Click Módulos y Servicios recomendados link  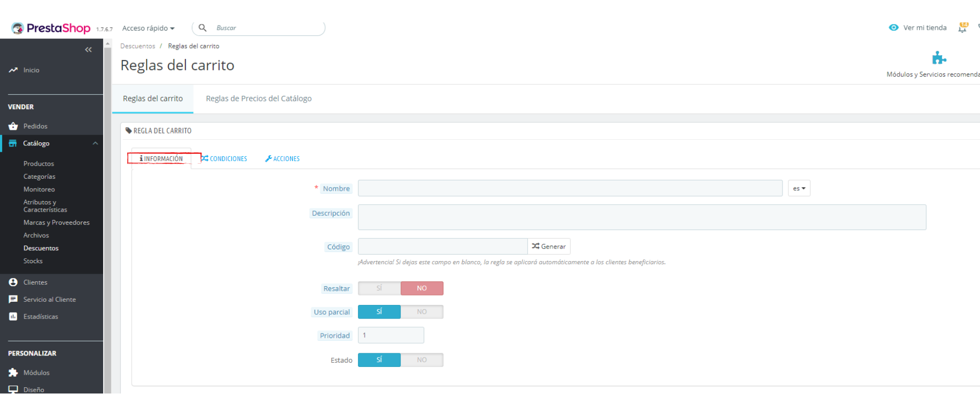[933, 75]
